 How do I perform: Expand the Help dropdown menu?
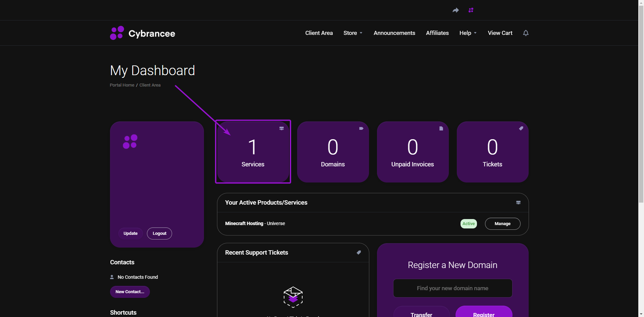tap(468, 33)
